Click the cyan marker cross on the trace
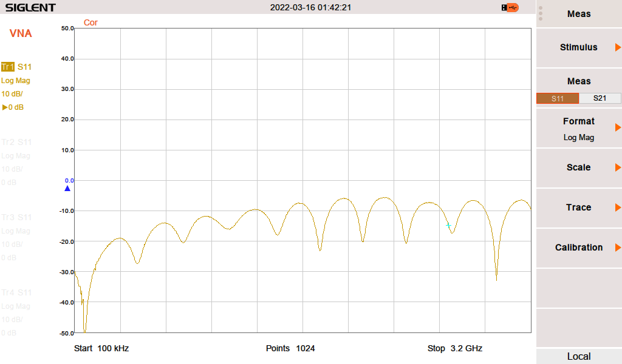Screen dimensions: 622x364 click(448, 225)
